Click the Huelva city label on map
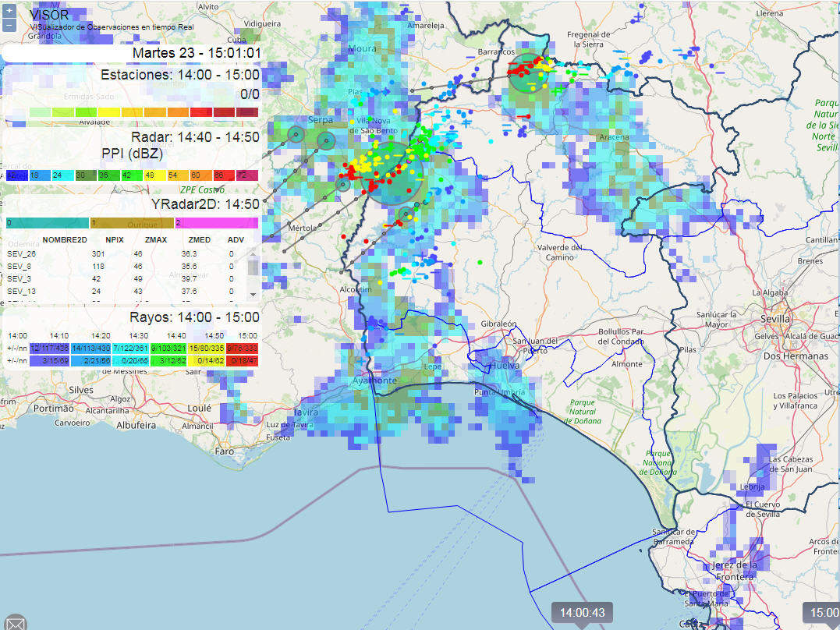This screenshot has height=630, width=840. (505, 366)
